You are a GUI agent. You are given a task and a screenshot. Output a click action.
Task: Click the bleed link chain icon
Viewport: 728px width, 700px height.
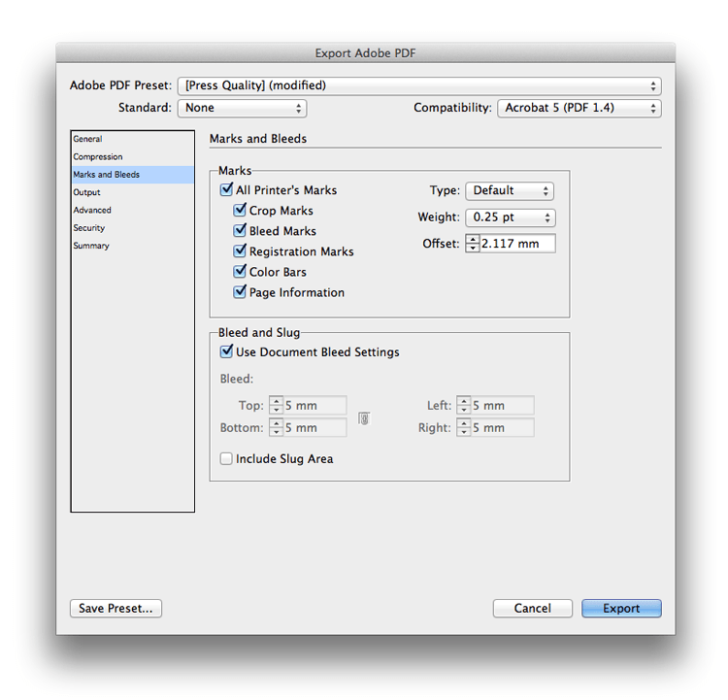(364, 418)
